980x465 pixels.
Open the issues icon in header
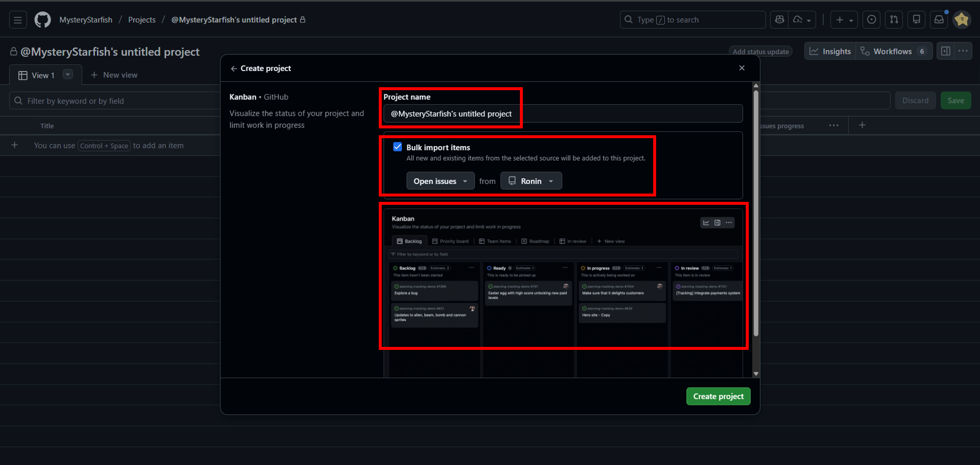coord(871,20)
